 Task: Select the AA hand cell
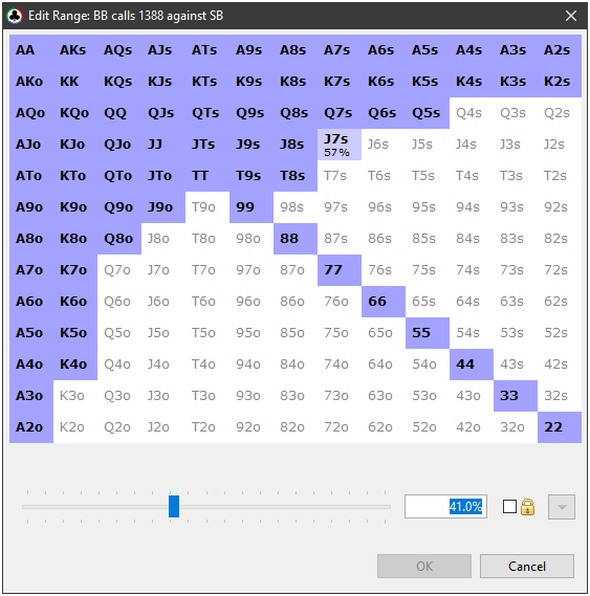[31, 50]
